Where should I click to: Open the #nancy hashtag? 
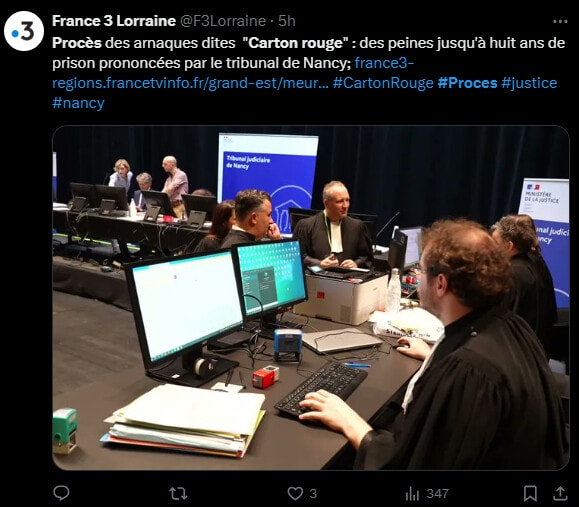[x=78, y=103]
